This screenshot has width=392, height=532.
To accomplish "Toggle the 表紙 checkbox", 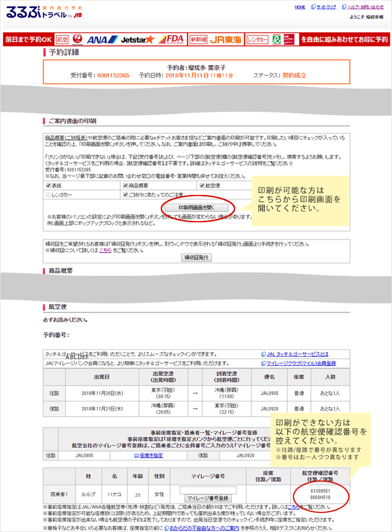I will pos(48,186).
